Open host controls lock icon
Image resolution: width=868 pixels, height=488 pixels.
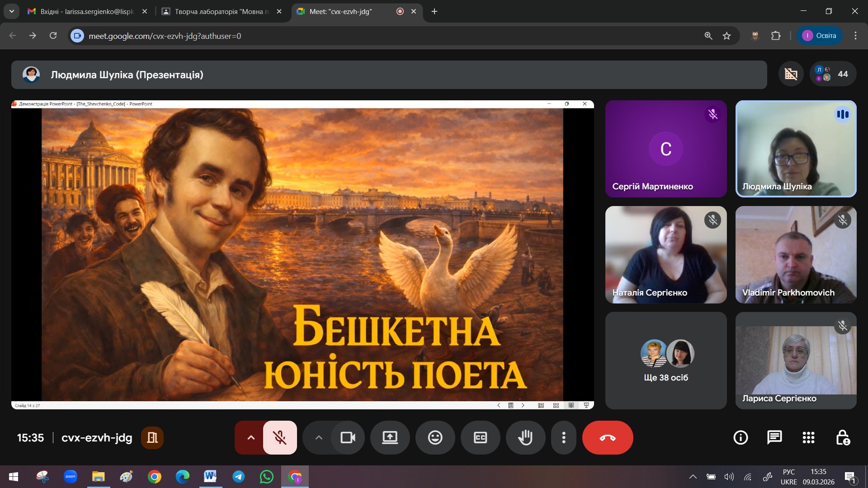pyautogui.click(x=843, y=437)
